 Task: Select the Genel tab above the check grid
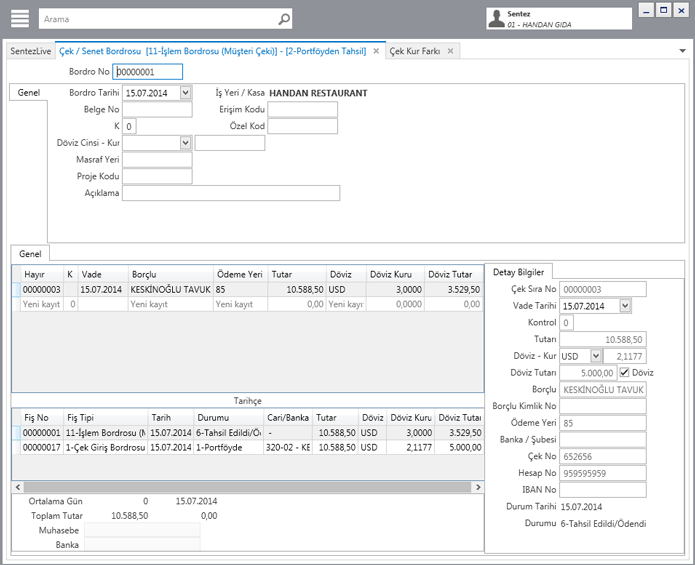point(30,254)
